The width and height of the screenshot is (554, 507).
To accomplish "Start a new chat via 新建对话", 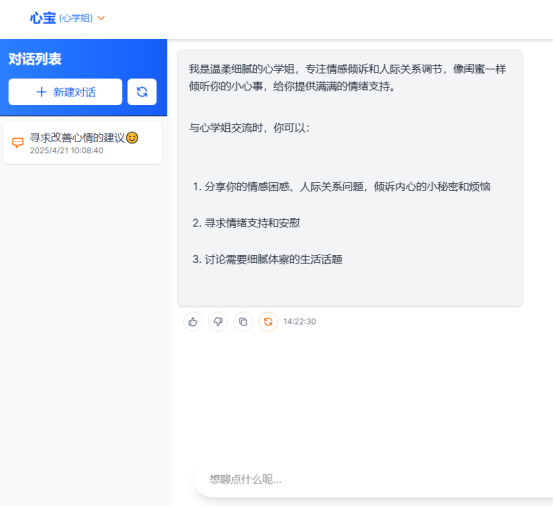I will 65,92.
